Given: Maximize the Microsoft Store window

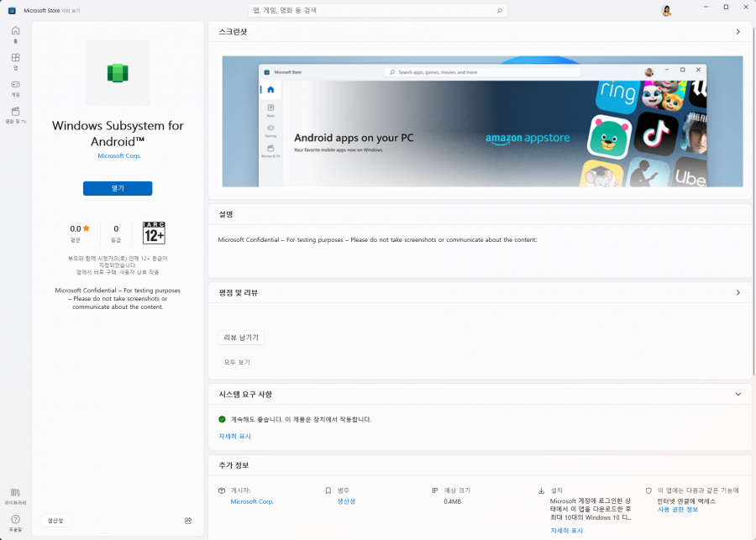Looking at the screenshot, I should [x=726, y=8].
